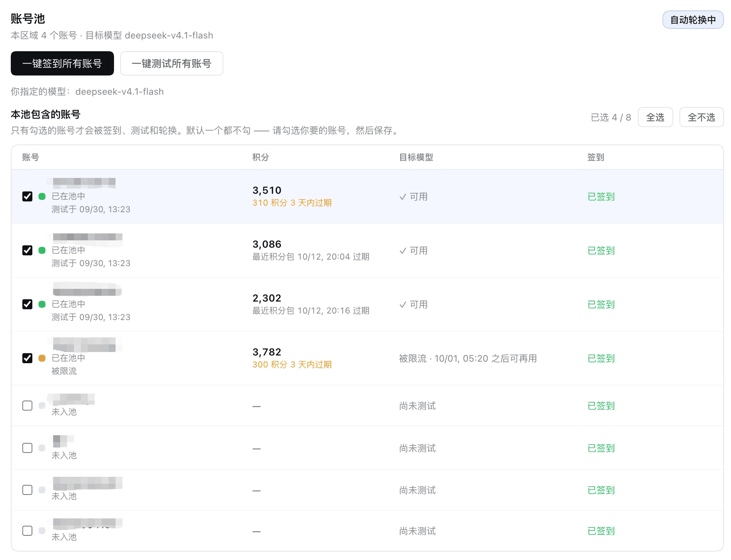Click the 310 积分 3 天内过期 warning

point(292,203)
